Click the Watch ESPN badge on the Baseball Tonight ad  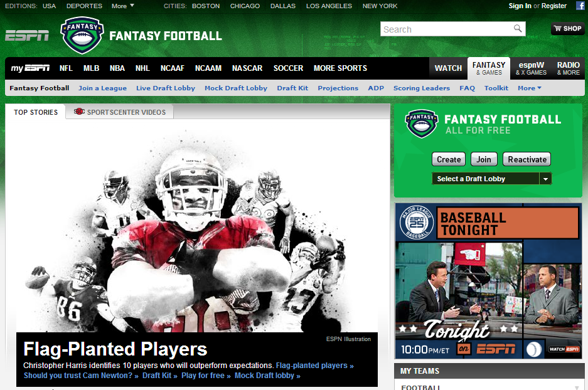(x=564, y=349)
